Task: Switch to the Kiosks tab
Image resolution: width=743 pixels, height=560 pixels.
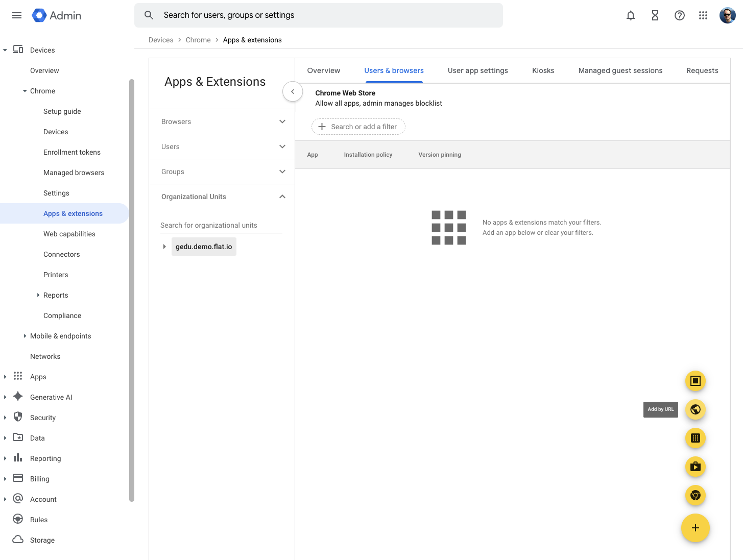Action: (543, 70)
